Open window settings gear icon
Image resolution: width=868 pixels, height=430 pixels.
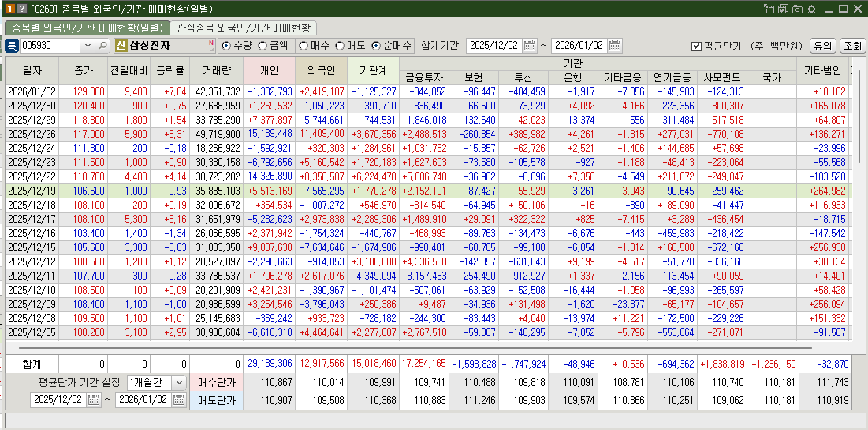(x=811, y=9)
